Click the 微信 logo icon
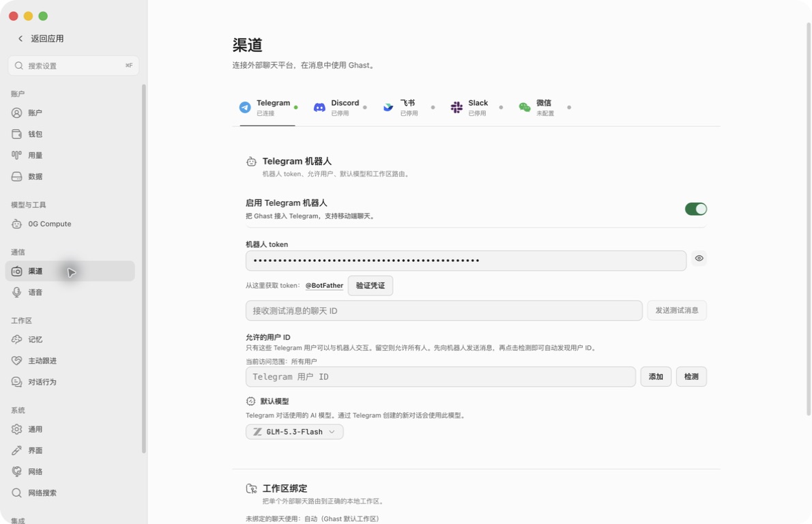 tap(525, 107)
